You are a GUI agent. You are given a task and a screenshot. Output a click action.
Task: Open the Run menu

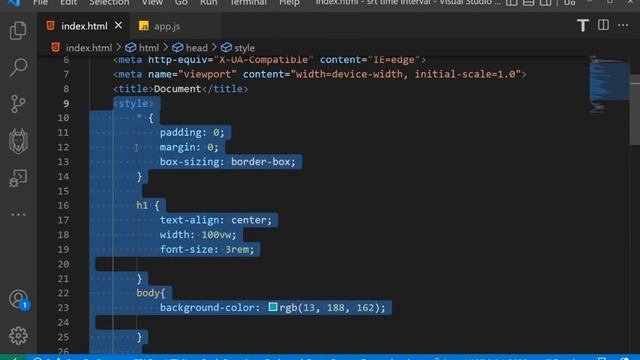coord(208,2)
